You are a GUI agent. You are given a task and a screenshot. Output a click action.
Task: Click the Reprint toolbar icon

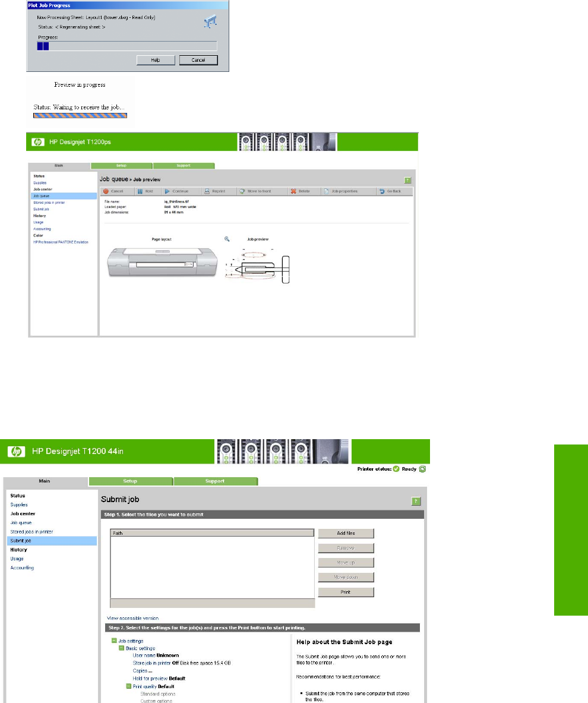(207, 191)
